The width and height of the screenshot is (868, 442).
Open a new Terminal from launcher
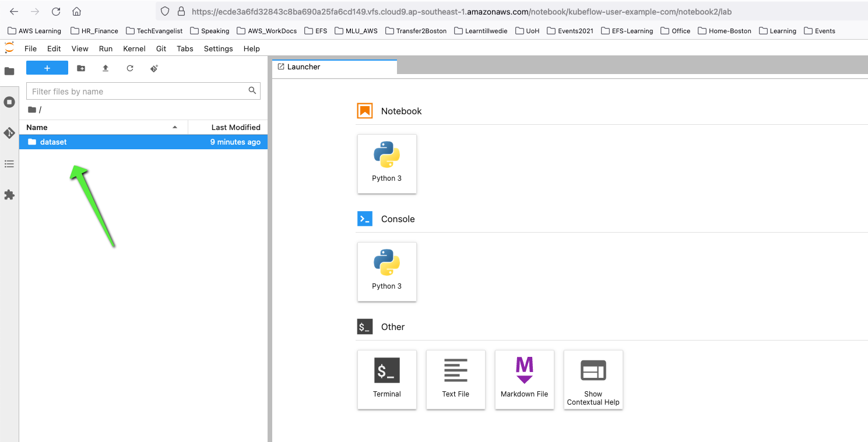tap(387, 380)
